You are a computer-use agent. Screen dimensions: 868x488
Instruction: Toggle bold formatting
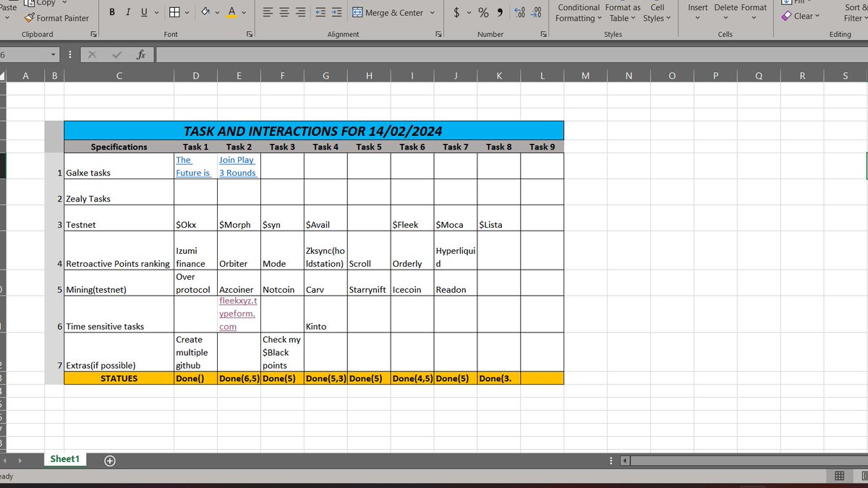(112, 12)
